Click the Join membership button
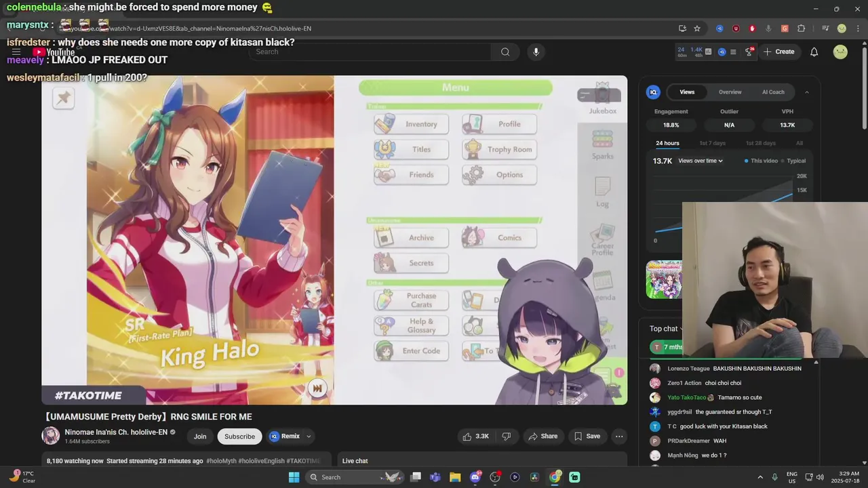The height and width of the screenshot is (488, 868). [200, 436]
